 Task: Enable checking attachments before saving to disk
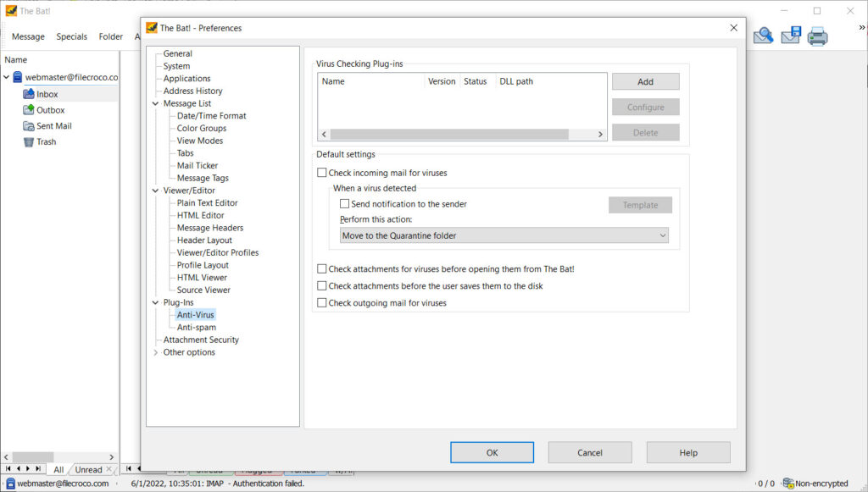click(x=321, y=286)
